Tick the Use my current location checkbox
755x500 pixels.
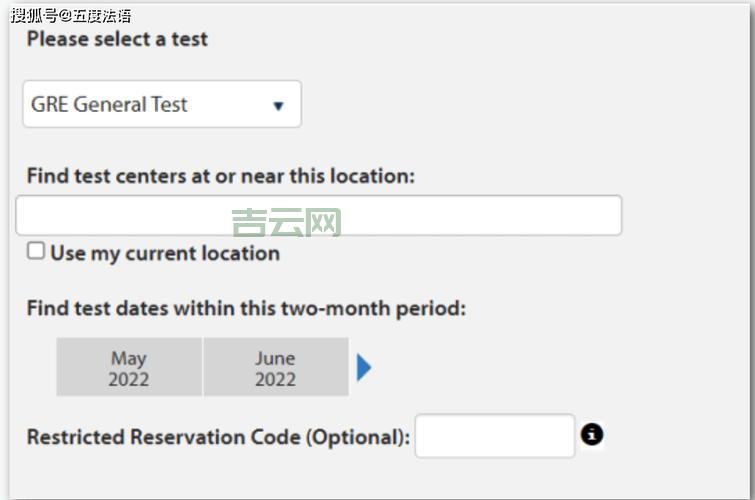[36, 251]
